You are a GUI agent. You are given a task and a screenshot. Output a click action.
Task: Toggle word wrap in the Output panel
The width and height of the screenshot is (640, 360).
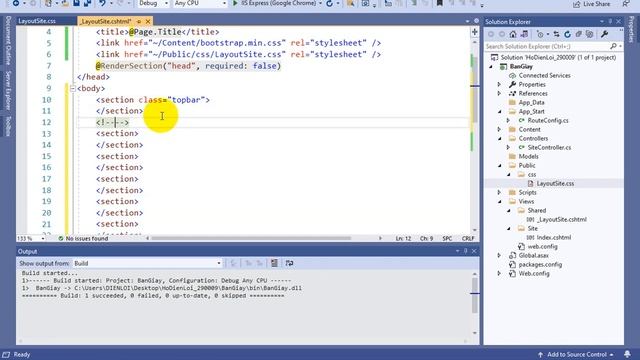tap(289, 263)
